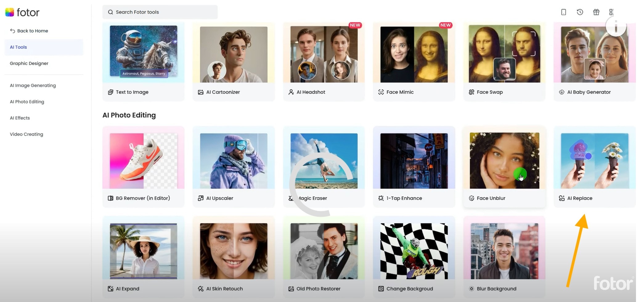Open the apps grid icon in header
The height and width of the screenshot is (302, 644).
click(611, 12)
